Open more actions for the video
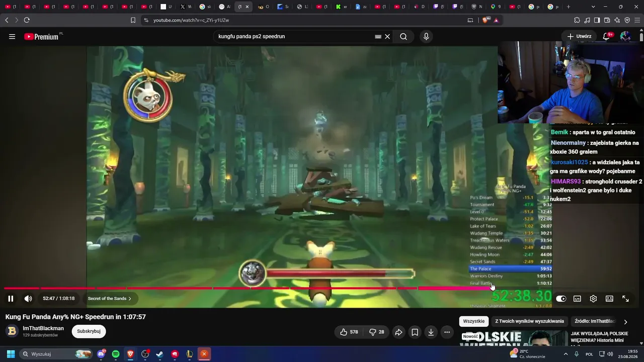The width and height of the screenshot is (644, 362). click(447, 332)
